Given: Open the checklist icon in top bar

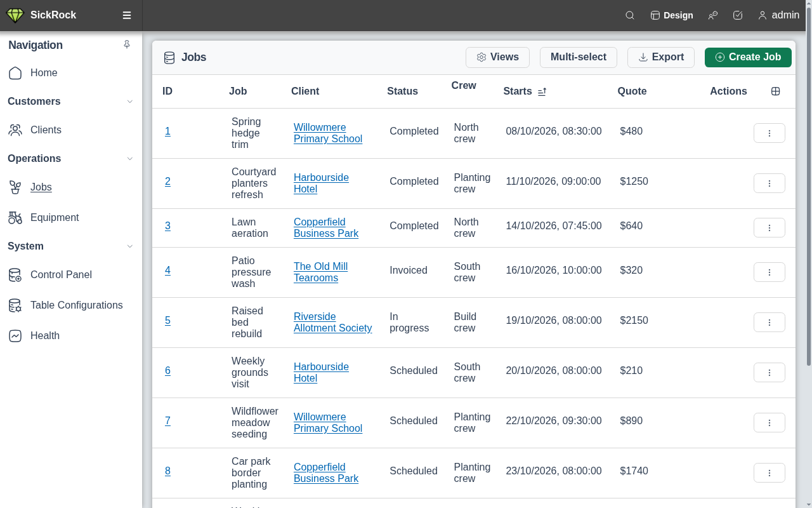Looking at the screenshot, I should [738, 15].
